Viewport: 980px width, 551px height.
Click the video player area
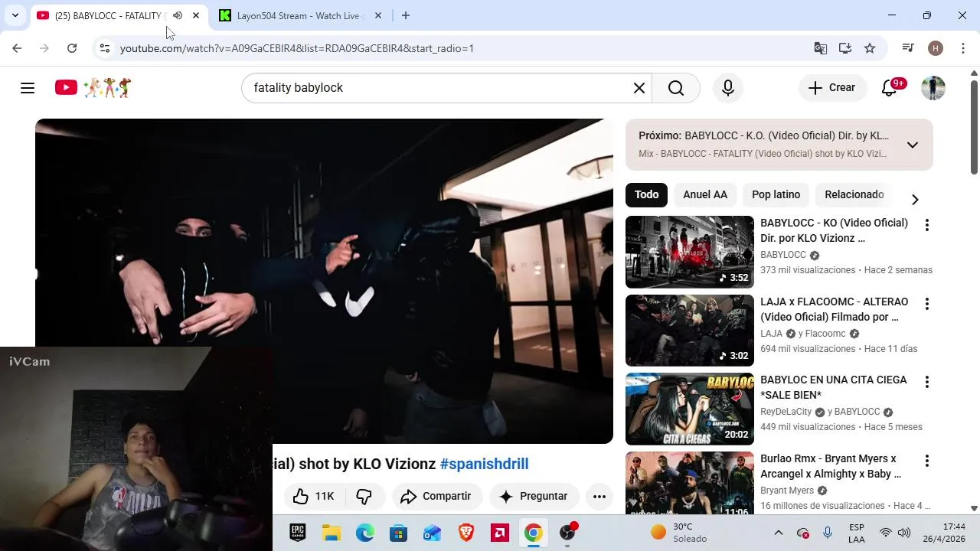(324, 281)
